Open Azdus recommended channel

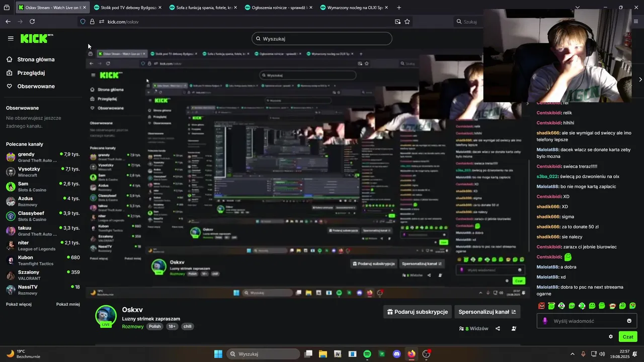(42, 201)
